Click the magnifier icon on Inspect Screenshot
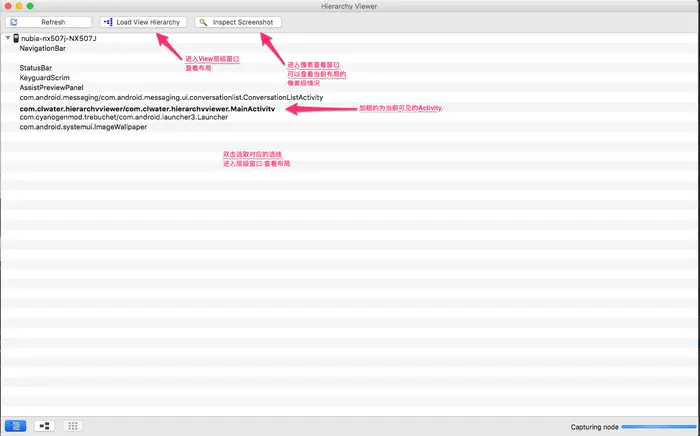Screen dimensions: 700x436 203,22
